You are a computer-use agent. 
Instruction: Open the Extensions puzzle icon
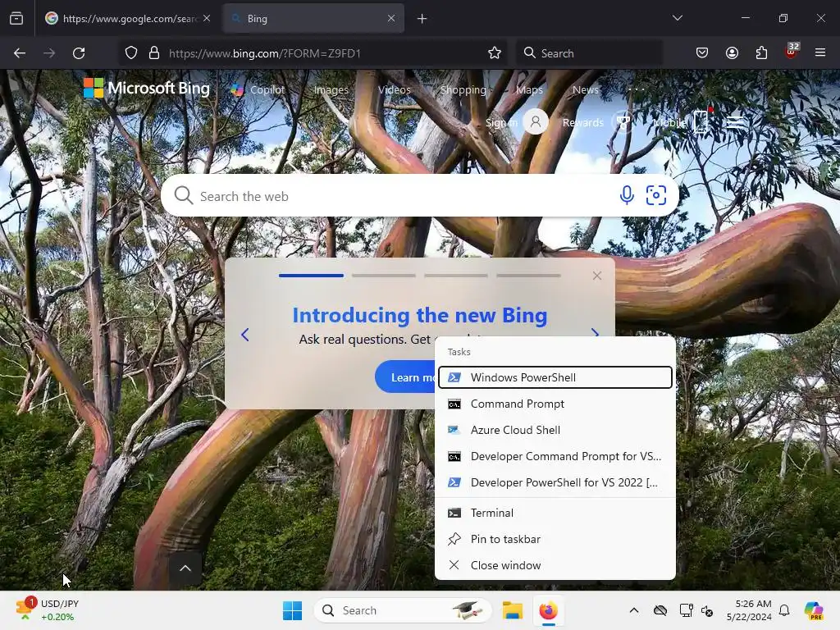point(761,53)
